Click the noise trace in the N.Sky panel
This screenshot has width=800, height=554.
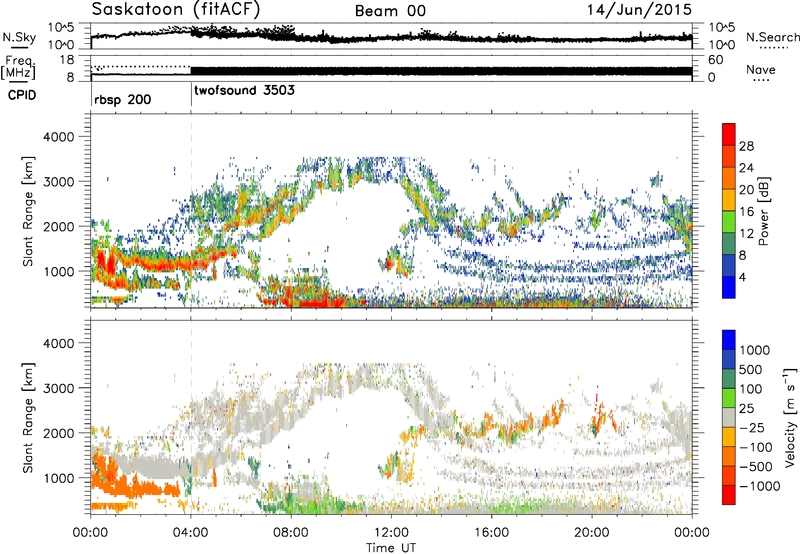click(x=391, y=37)
